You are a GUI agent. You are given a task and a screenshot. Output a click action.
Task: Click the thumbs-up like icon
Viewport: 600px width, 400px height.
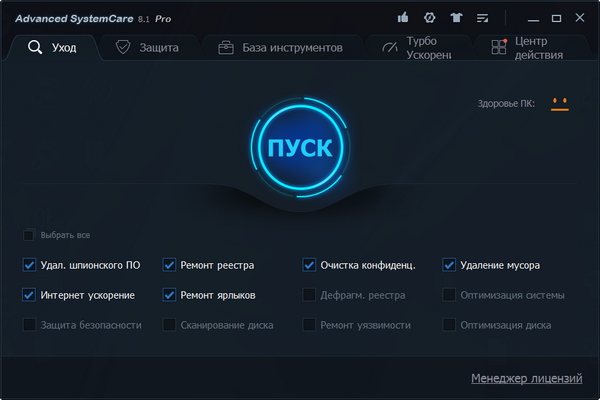point(403,18)
